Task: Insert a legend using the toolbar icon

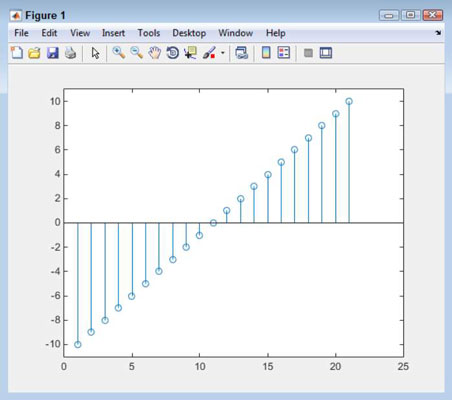Action: click(x=284, y=53)
